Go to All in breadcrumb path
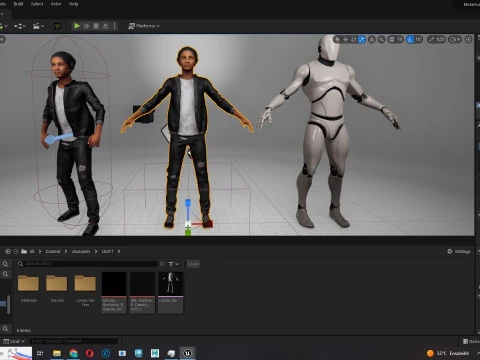 (x=32, y=251)
